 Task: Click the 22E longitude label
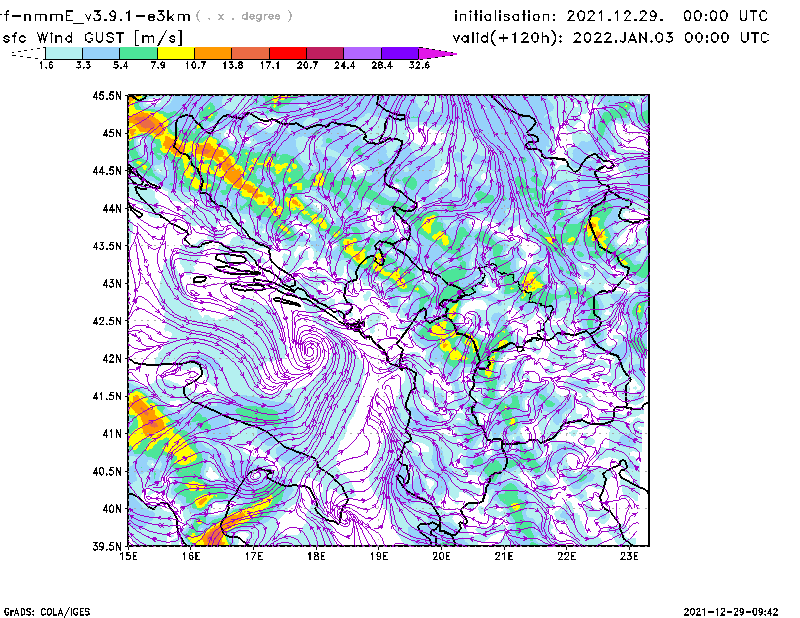point(566,556)
